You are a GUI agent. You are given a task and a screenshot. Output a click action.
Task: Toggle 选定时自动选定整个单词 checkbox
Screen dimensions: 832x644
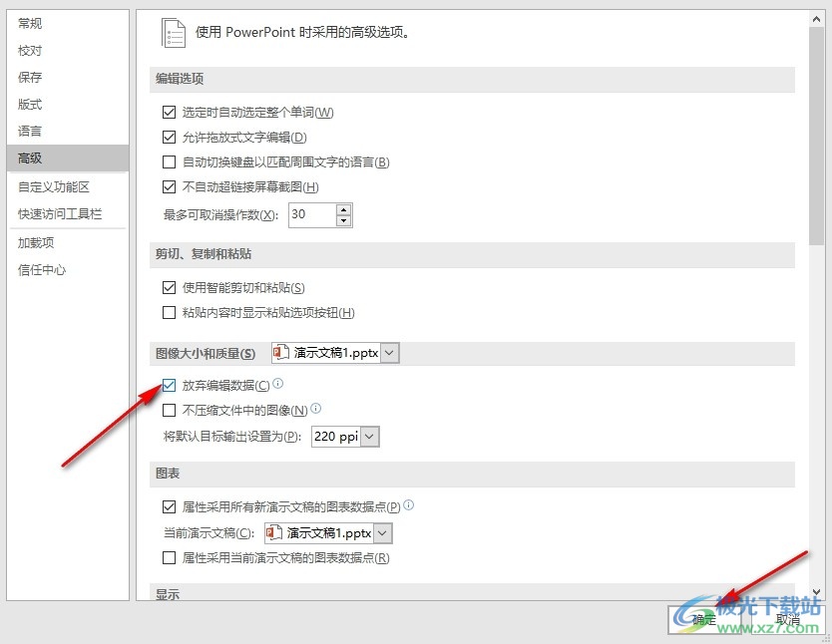(x=169, y=113)
